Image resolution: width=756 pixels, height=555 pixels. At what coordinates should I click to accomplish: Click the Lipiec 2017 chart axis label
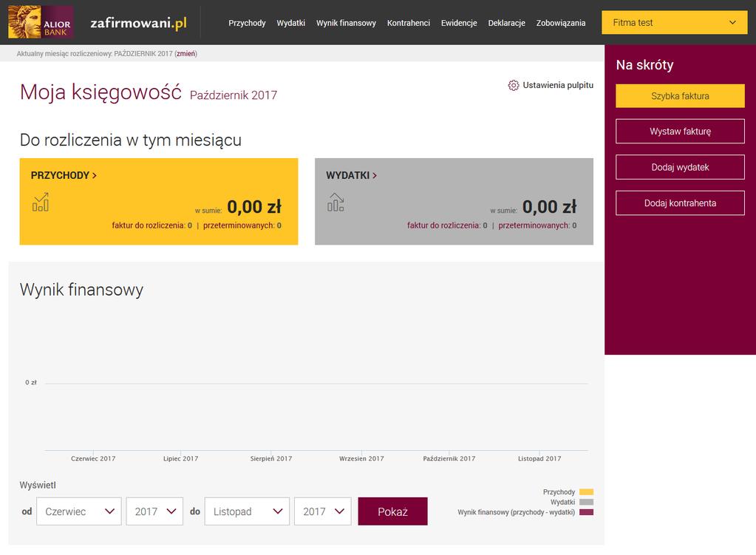click(181, 459)
